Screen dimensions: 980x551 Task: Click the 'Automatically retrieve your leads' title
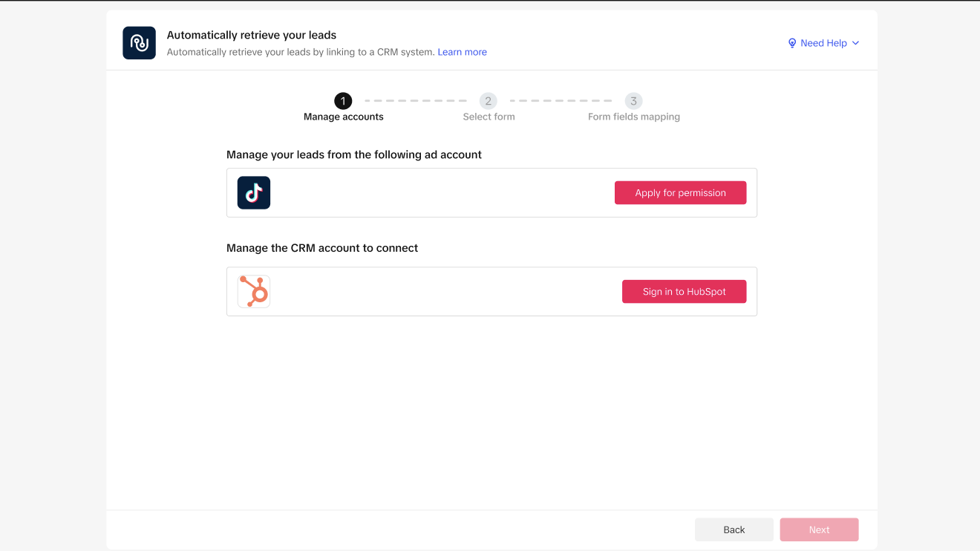click(x=252, y=35)
